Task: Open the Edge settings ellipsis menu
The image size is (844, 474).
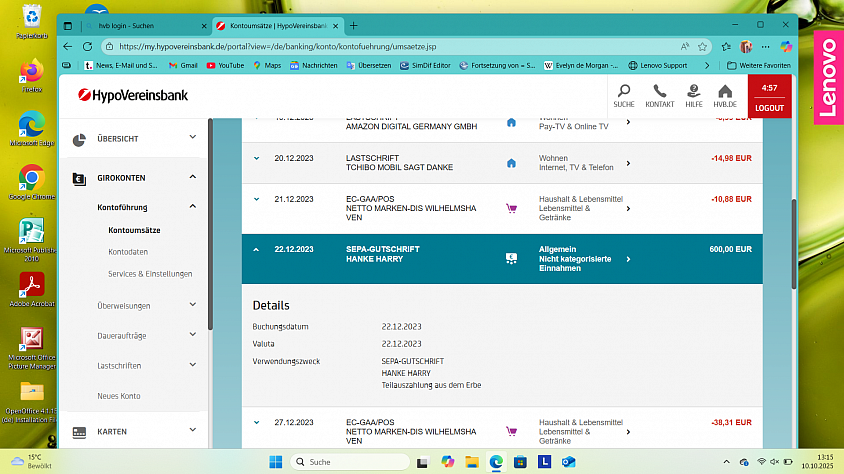Action: (765, 47)
